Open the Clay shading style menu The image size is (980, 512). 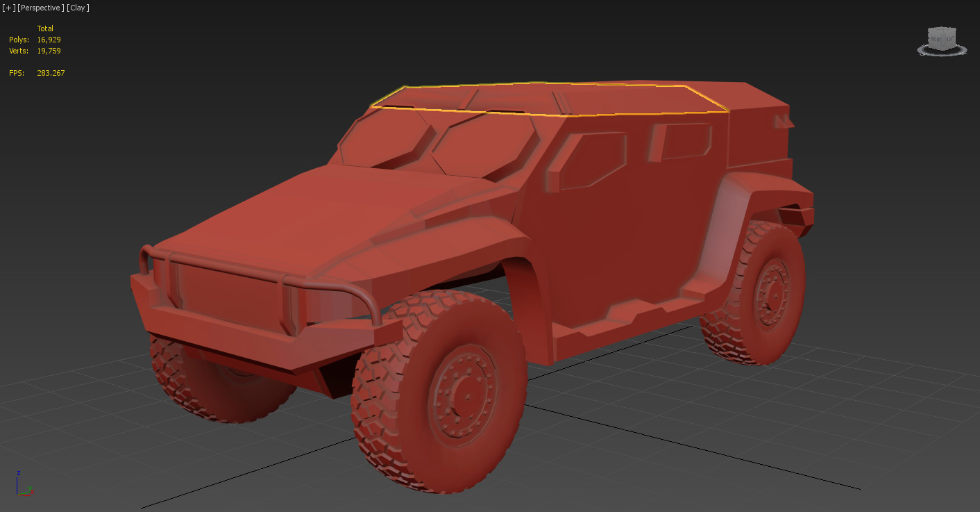76,8
